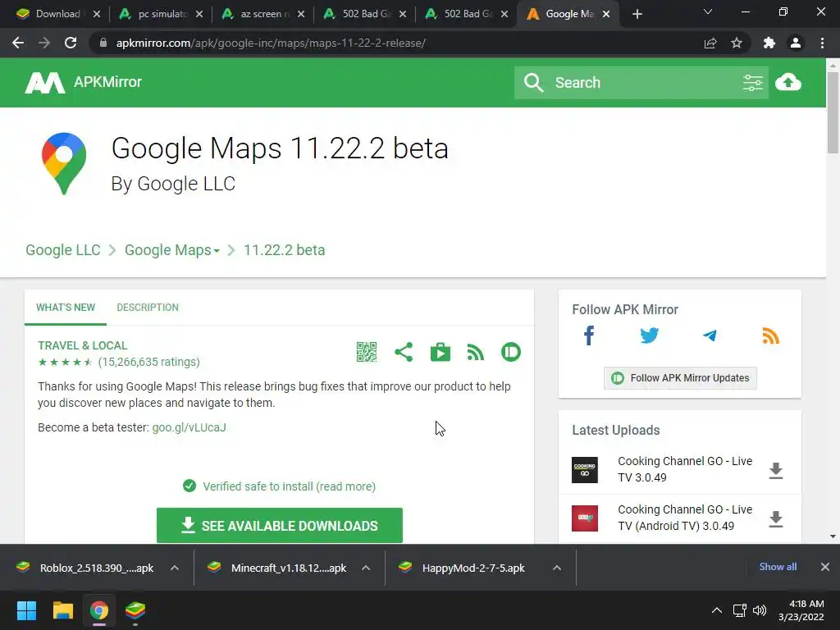
Task: Click the Google Maps pin app icon
Action: coord(64,163)
